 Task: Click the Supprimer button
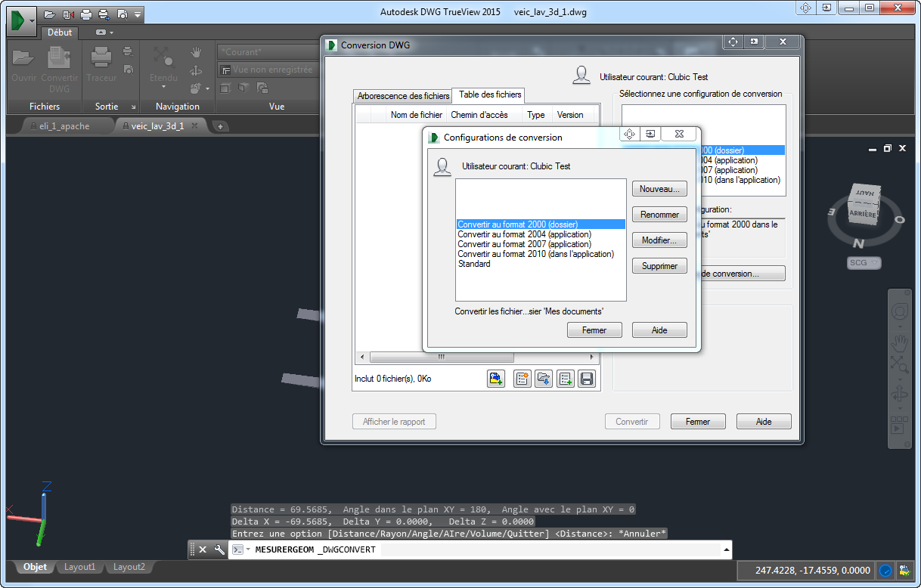tap(659, 266)
